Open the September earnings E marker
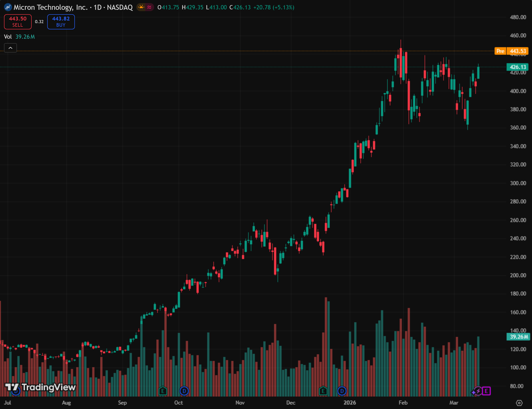The image size is (532, 409). [x=163, y=391]
